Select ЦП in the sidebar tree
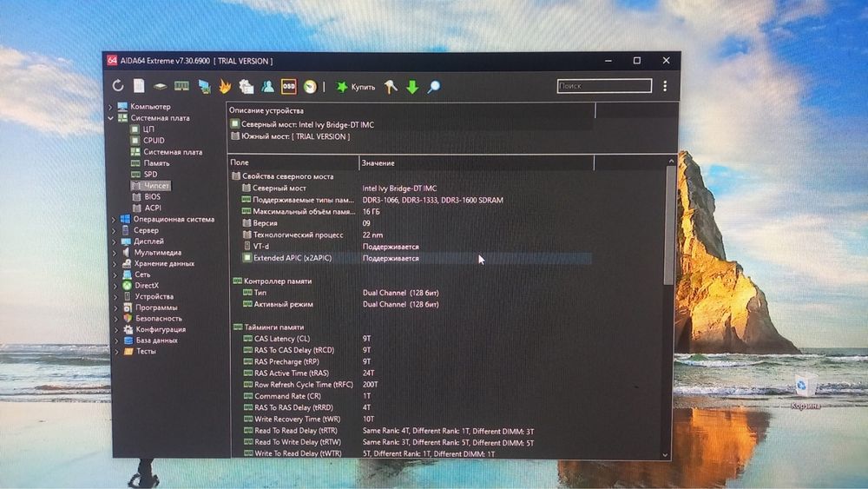This screenshot has width=868, height=489. pyautogui.click(x=141, y=129)
